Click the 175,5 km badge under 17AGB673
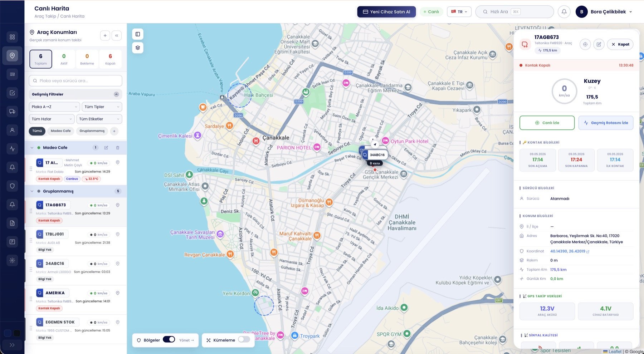The width and height of the screenshot is (644, 354). [x=547, y=50]
